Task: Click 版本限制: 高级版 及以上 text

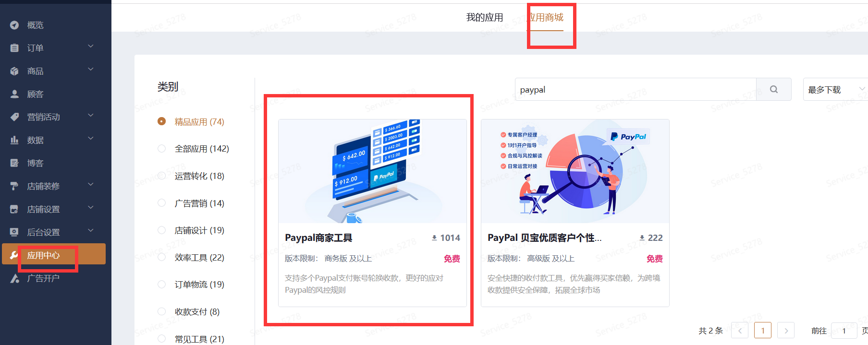Action: 531,258
